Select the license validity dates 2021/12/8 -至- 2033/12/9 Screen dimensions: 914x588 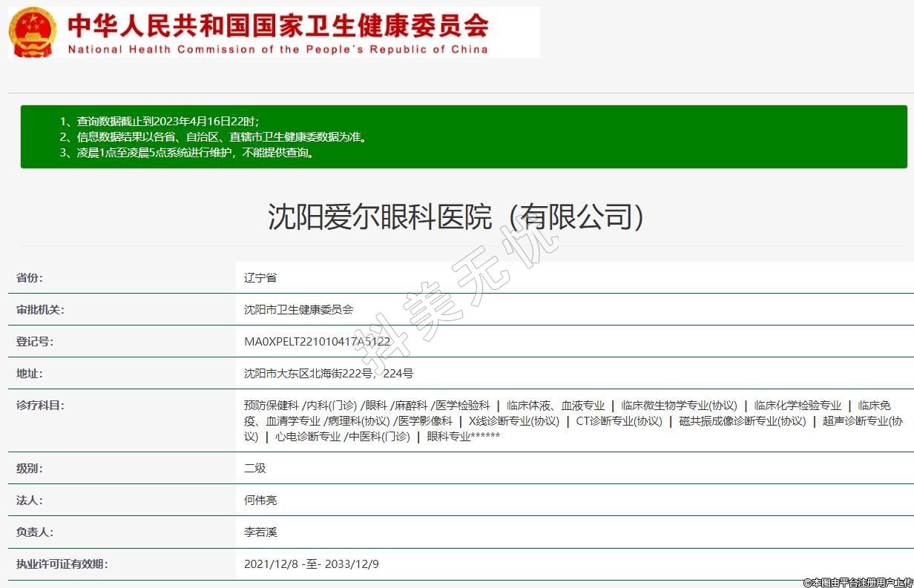(312, 564)
